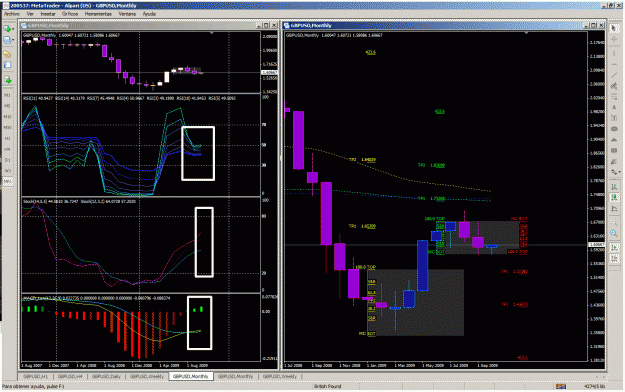
Task: Switch chart to Bar Chart type
Action: (x=614, y=186)
